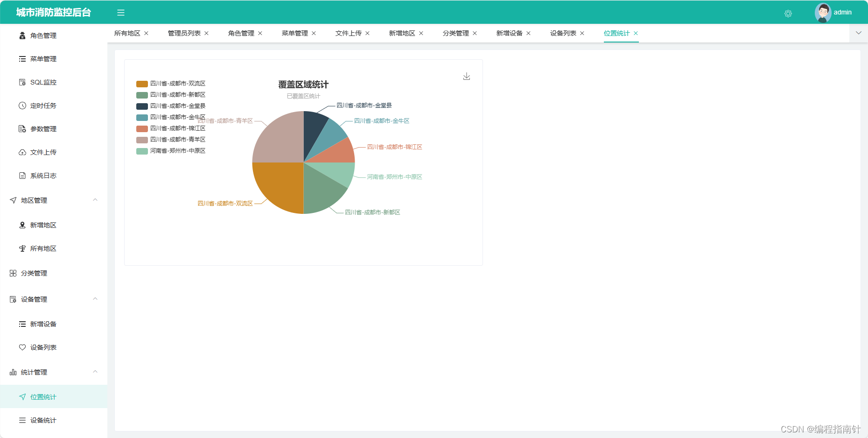Image resolution: width=868 pixels, height=438 pixels.
Task: Toggle 河南省-郑州市-中原区 legend entry
Action: click(171, 151)
